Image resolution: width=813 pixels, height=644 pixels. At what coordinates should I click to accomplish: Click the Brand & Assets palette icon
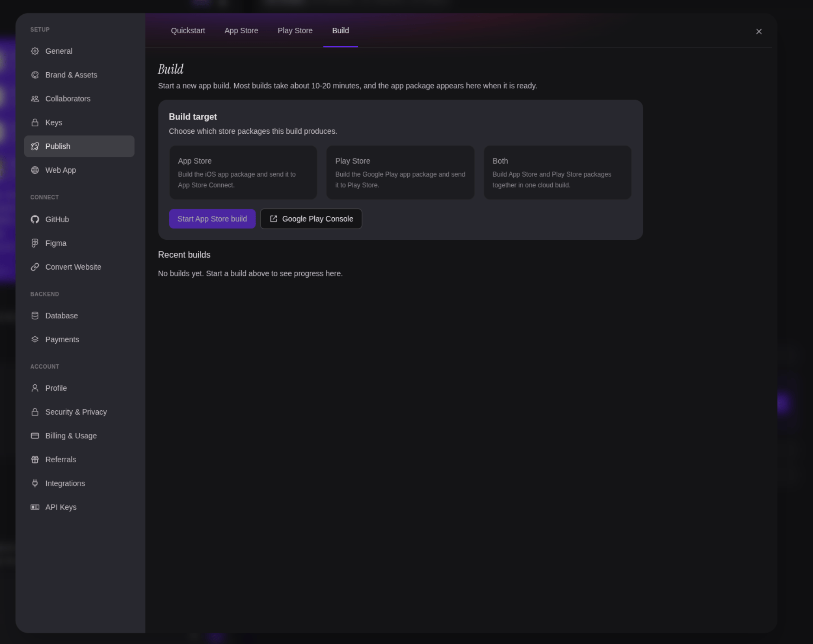[35, 75]
